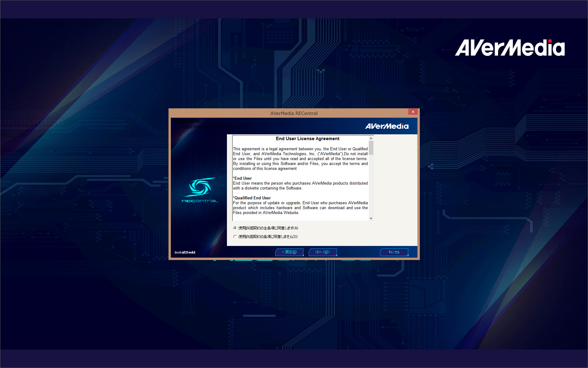Click the *End User section heading text

(243, 178)
